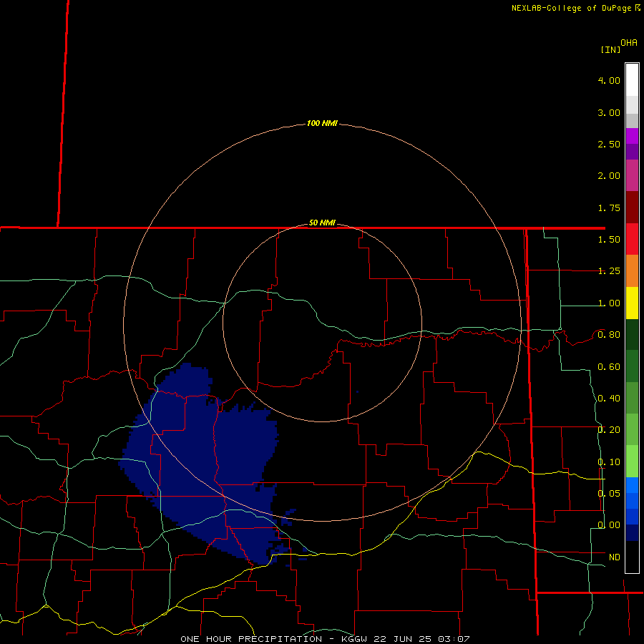Viewport: 644px width, 644px height.
Task: Click the 3.00 legend value
Action: click(609, 112)
